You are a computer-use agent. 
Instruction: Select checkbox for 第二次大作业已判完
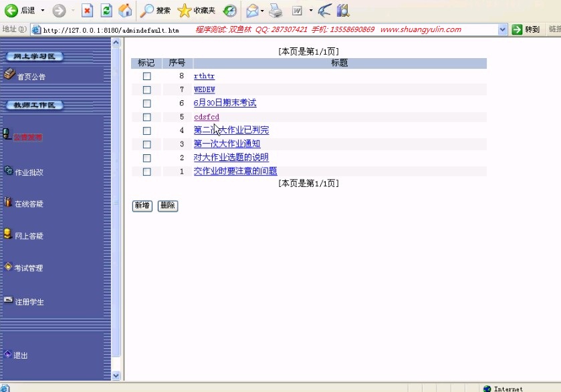coord(146,131)
